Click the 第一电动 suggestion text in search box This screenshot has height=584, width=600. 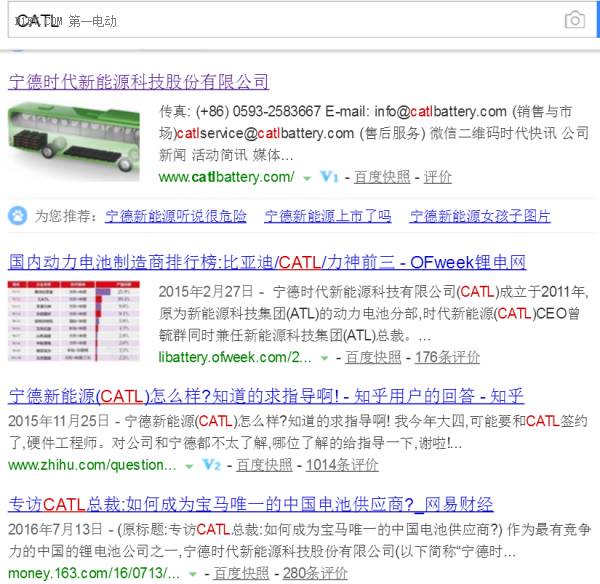(93, 21)
